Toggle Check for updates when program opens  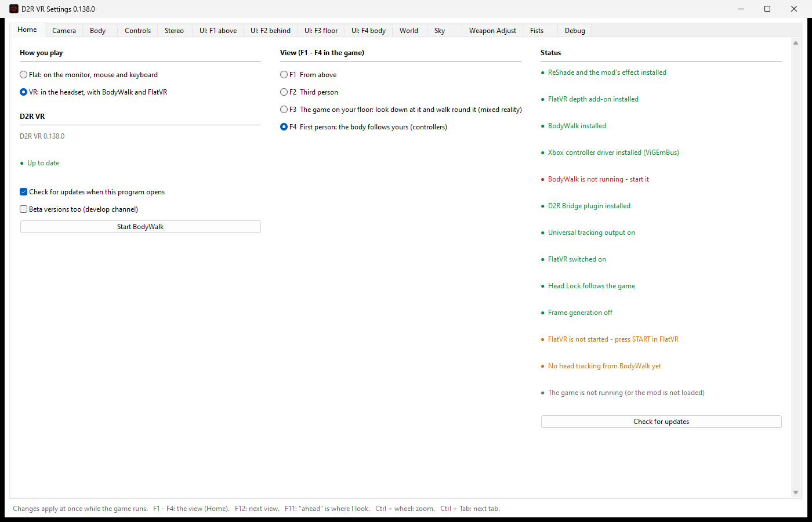(x=92, y=192)
